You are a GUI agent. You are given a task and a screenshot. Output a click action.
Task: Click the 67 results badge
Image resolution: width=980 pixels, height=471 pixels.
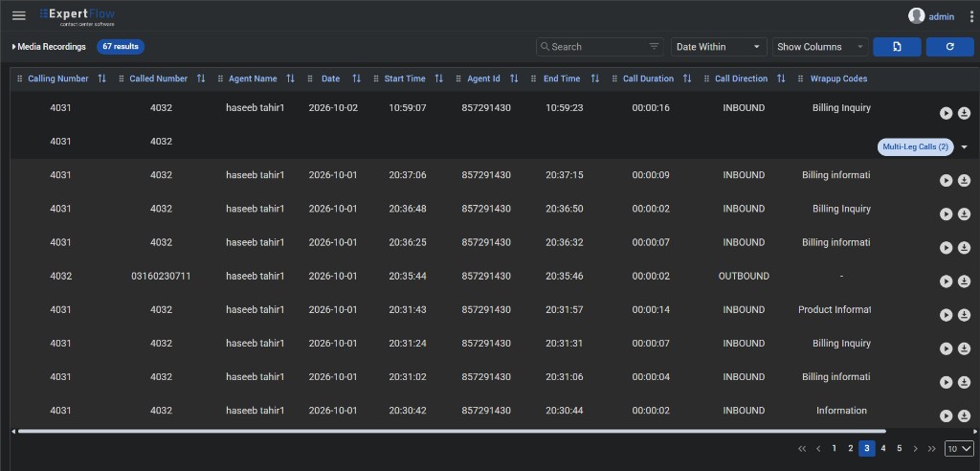(120, 47)
